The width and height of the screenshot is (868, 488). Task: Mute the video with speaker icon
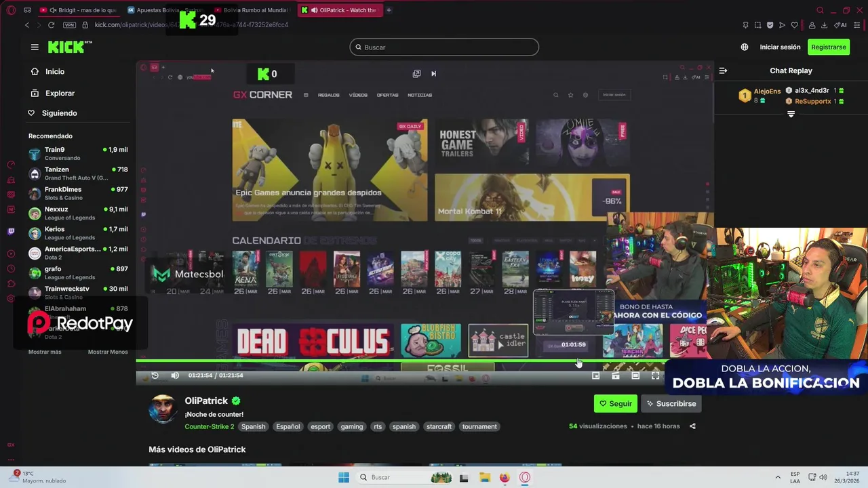[175, 375]
